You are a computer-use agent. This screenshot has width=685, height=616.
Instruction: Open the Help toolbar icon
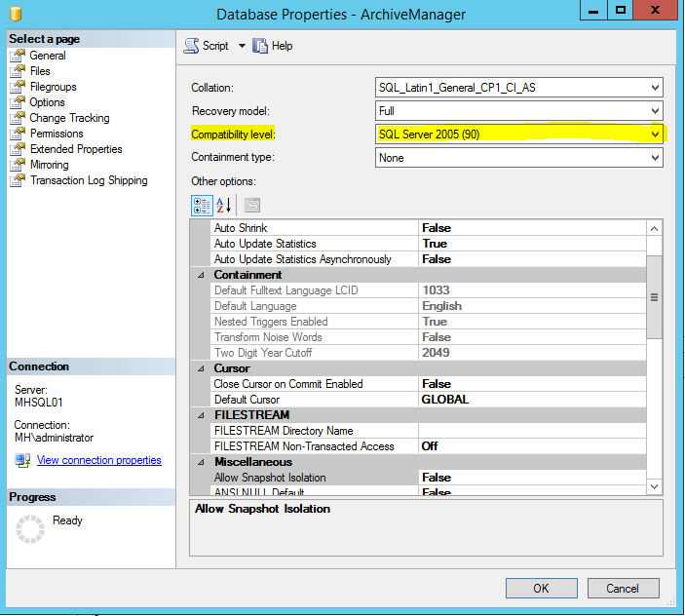click(x=260, y=46)
